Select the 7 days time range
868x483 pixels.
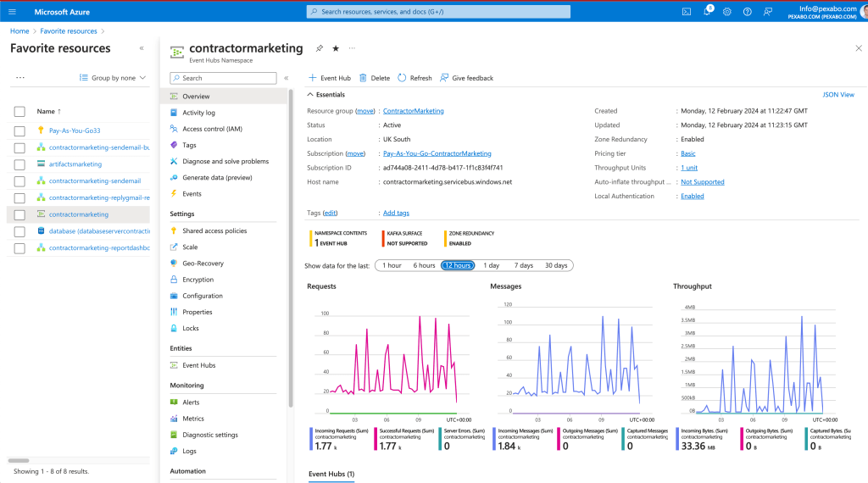coord(524,265)
